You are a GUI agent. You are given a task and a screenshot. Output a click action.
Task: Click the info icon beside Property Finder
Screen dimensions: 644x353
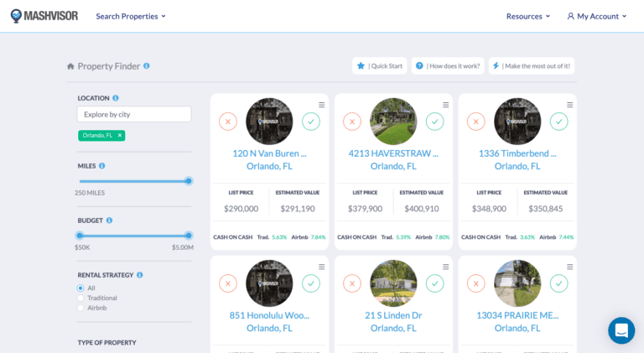coord(147,66)
